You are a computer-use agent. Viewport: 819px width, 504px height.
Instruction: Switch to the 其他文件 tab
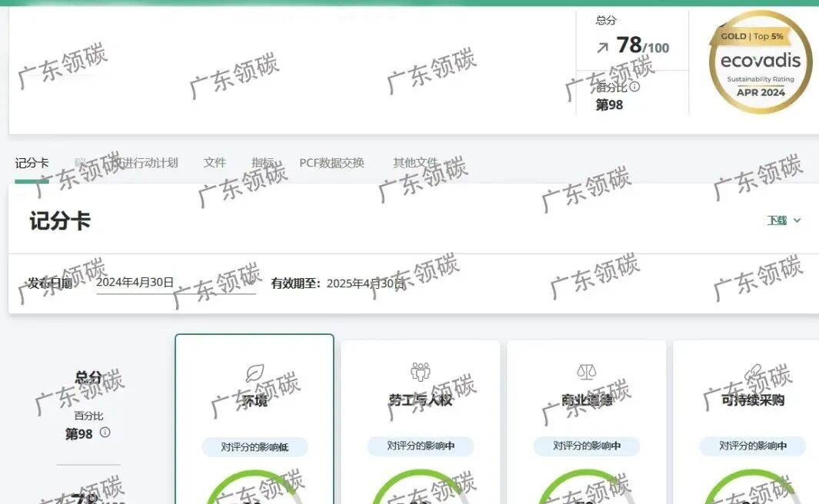414,162
